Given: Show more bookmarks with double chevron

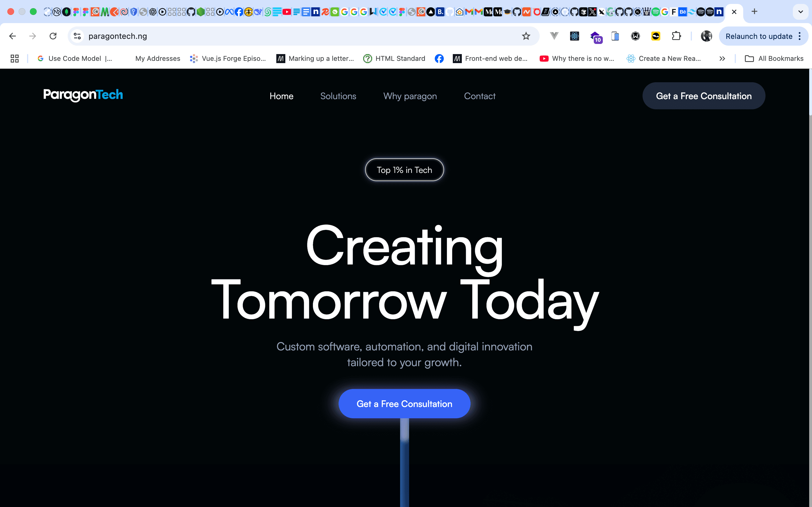Looking at the screenshot, I should coord(722,59).
